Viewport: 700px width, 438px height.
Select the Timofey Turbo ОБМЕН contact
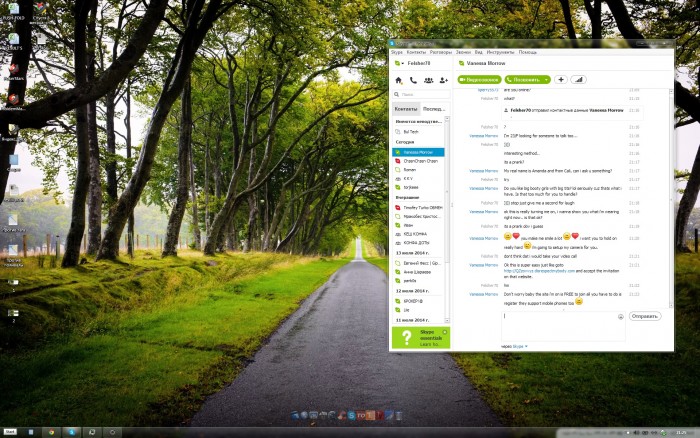click(418, 208)
